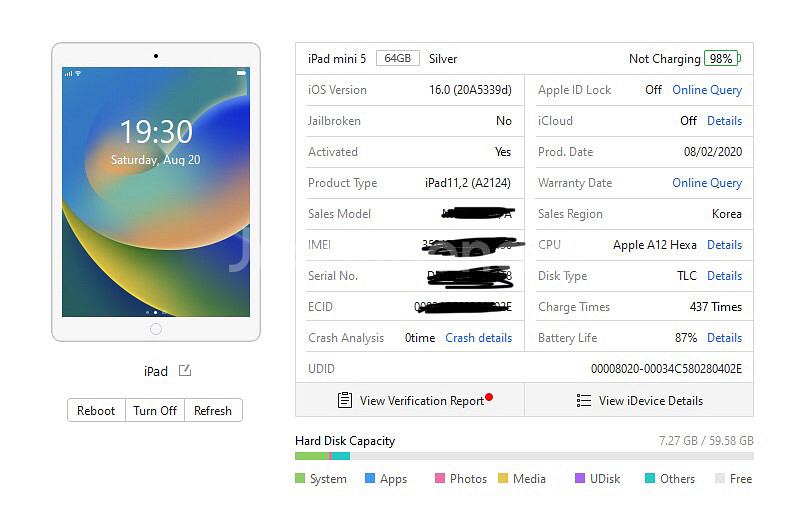Screen dimensions: 806x512
Task: Click the iDevice details list icon
Action: [583, 400]
